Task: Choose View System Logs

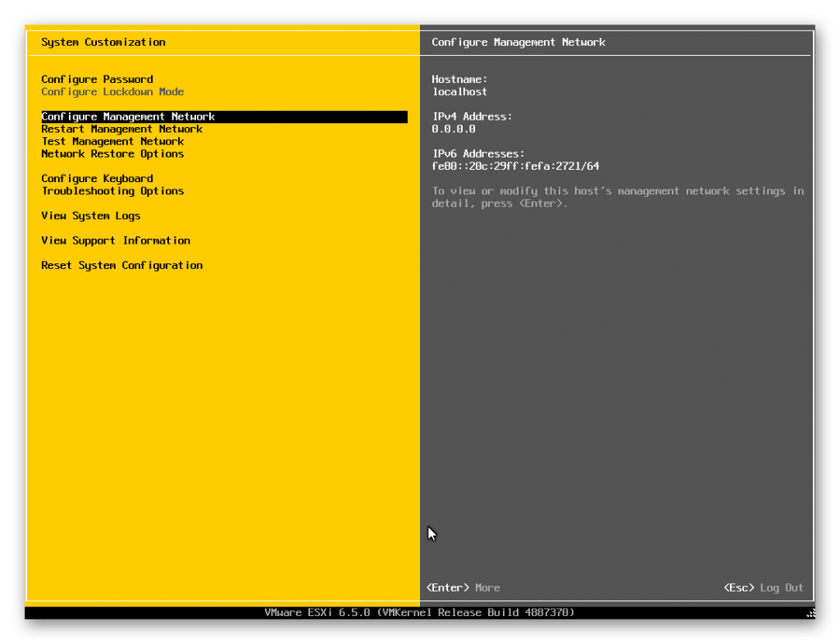Action: 90,216
